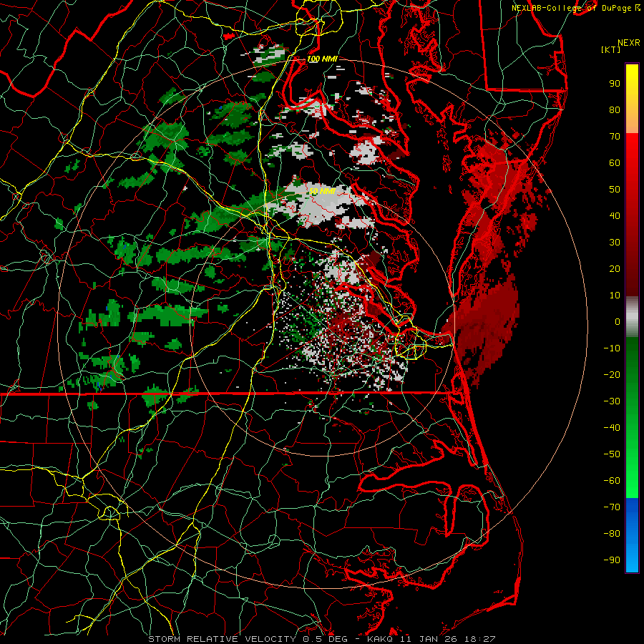Click the KT units label above scale

(610, 49)
